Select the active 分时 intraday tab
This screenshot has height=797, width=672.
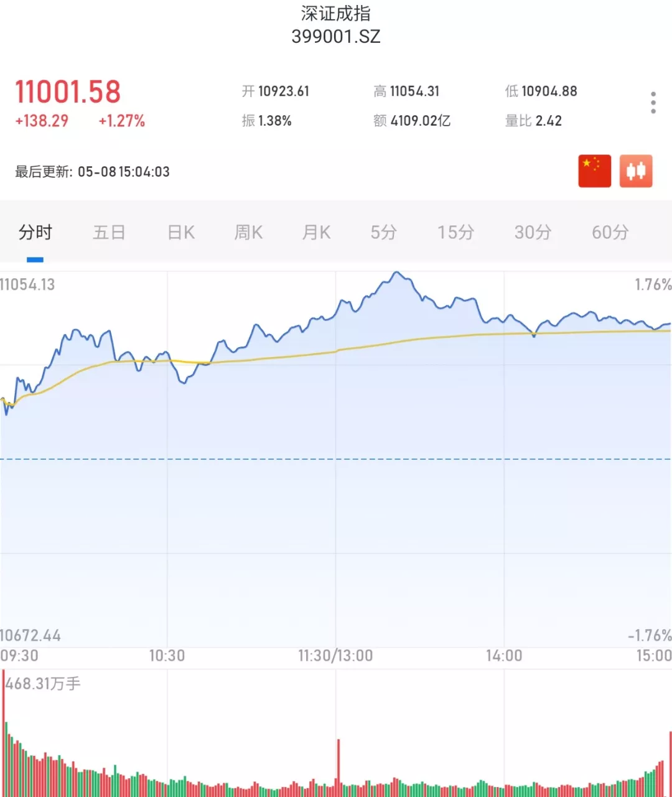tap(35, 232)
